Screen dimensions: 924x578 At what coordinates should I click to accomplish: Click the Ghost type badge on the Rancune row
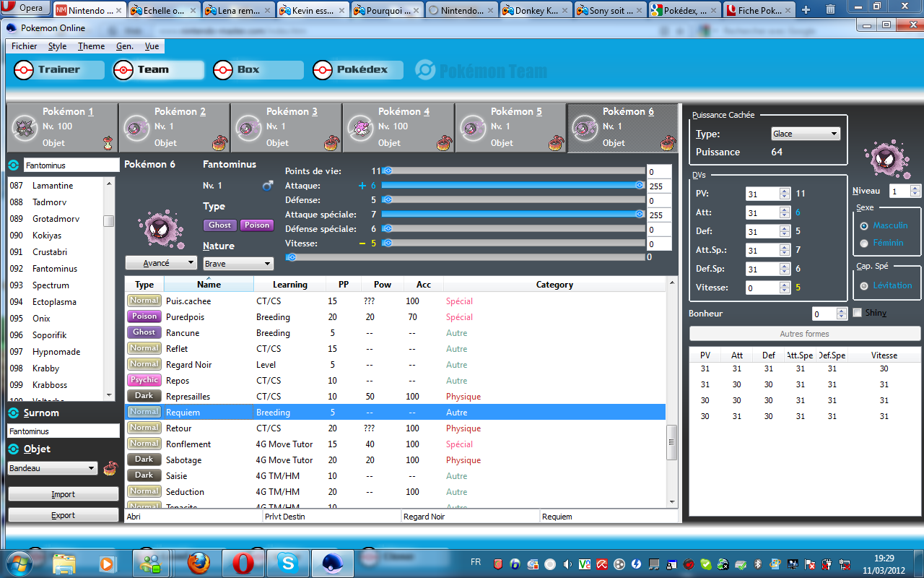pos(144,332)
